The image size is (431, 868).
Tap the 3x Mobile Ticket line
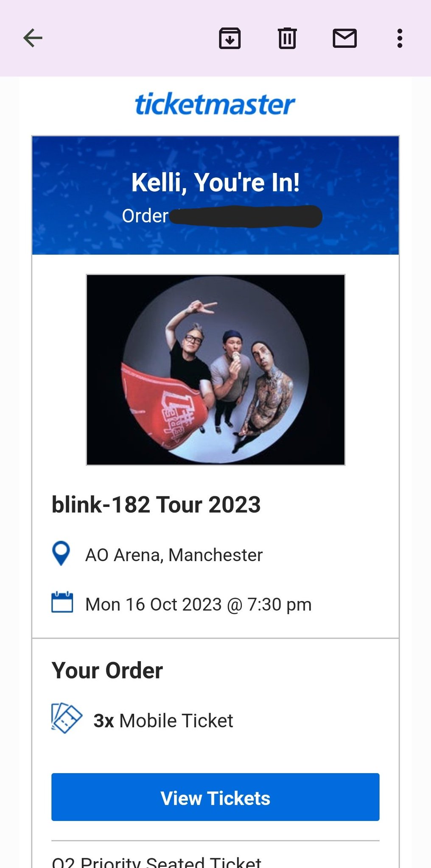click(x=163, y=721)
